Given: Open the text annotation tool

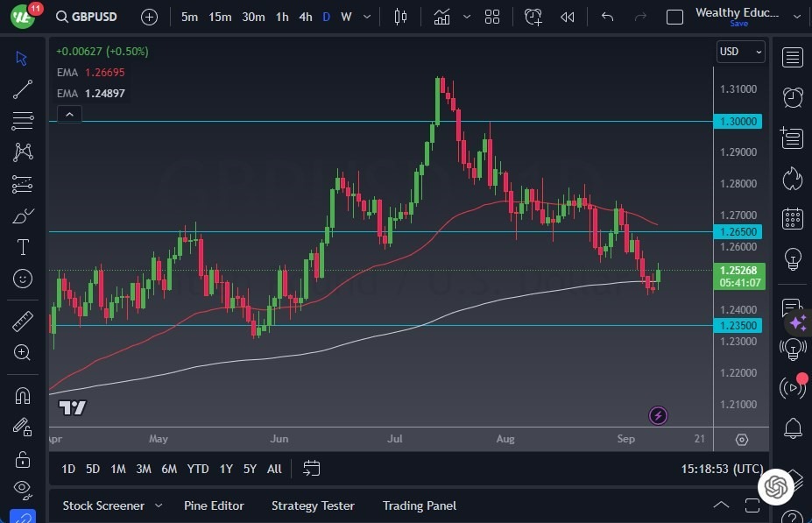Looking at the screenshot, I should click(22, 247).
